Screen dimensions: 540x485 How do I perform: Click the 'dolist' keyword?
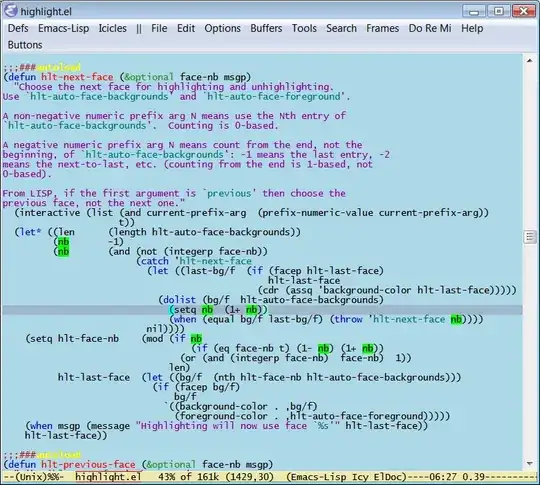point(179,300)
